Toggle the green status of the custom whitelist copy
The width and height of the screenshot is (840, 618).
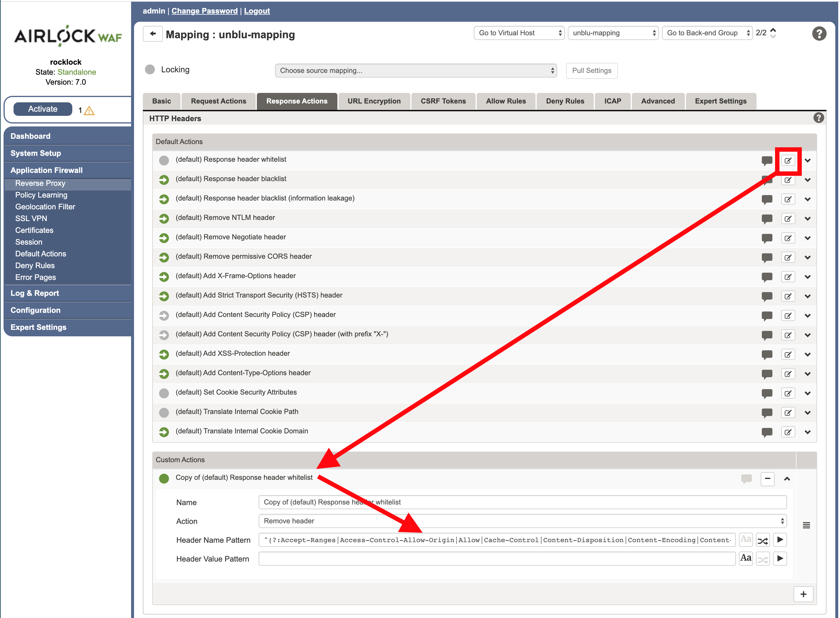pyautogui.click(x=164, y=478)
